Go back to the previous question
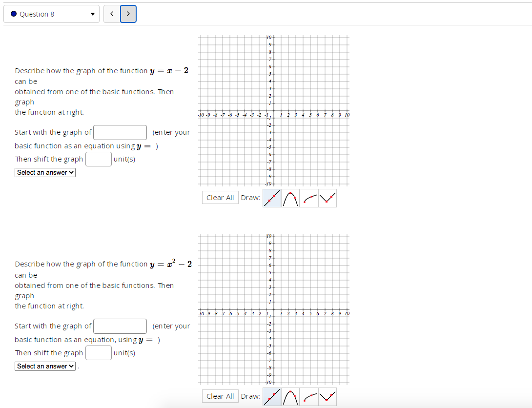This screenshot has width=532, height=408. coord(112,14)
